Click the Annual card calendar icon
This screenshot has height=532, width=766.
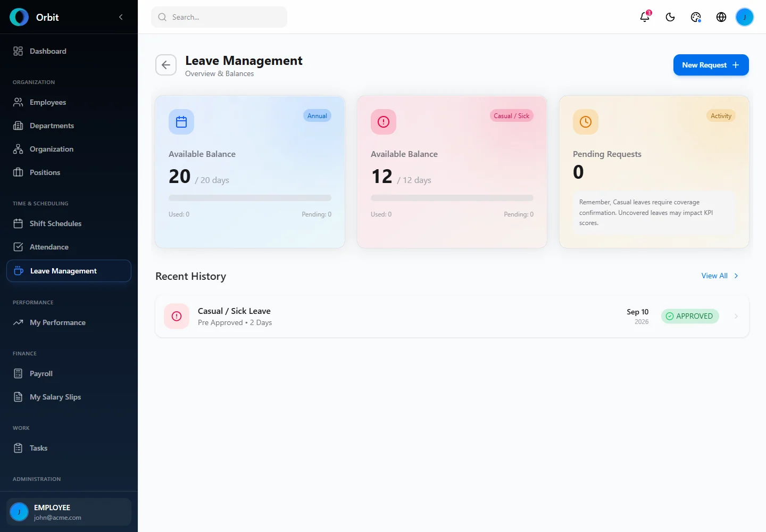coord(181,122)
